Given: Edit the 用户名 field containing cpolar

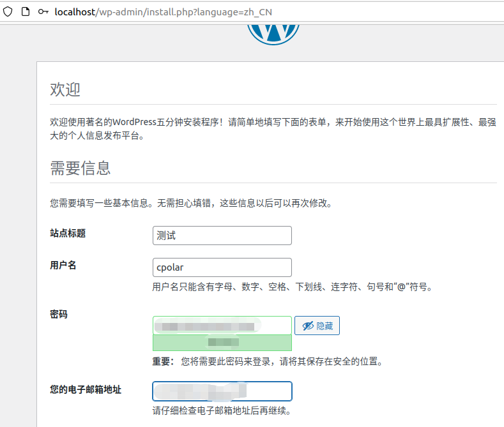Looking at the screenshot, I should click(x=222, y=267).
